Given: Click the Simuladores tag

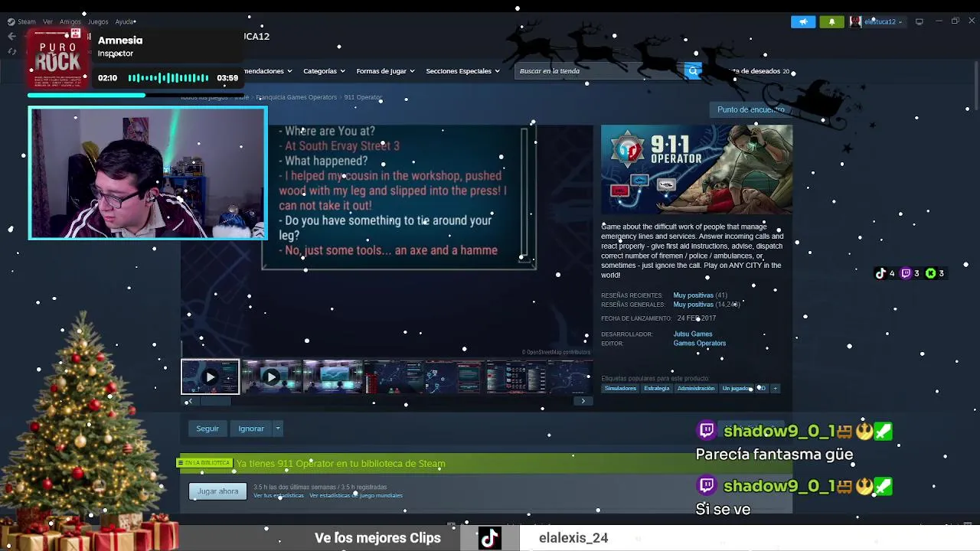Looking at the screenshot, I should pyautogui.click(x=620, y=389).
